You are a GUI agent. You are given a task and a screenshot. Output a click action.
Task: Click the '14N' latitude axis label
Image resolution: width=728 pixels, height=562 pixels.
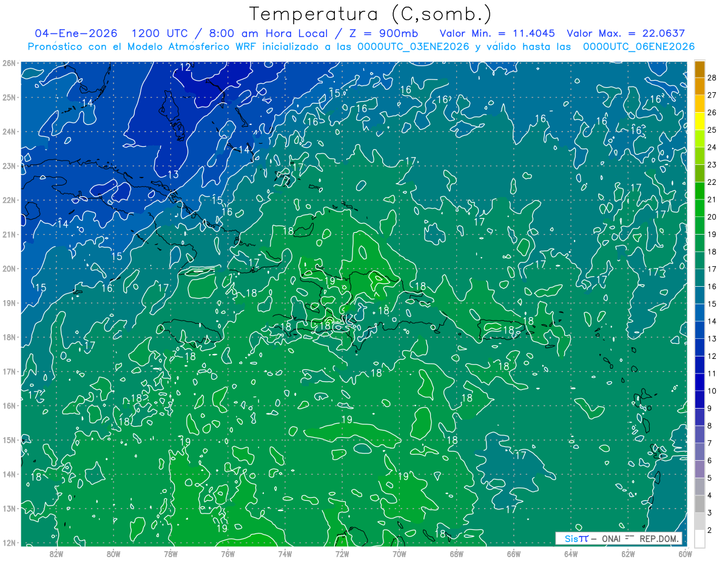point(8,474)
